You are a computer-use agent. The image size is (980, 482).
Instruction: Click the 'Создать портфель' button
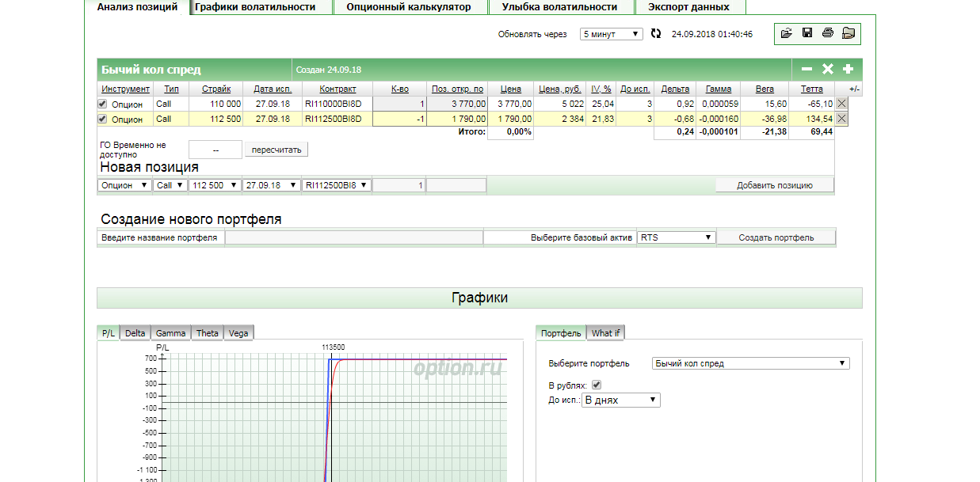(x=776, y=237)
